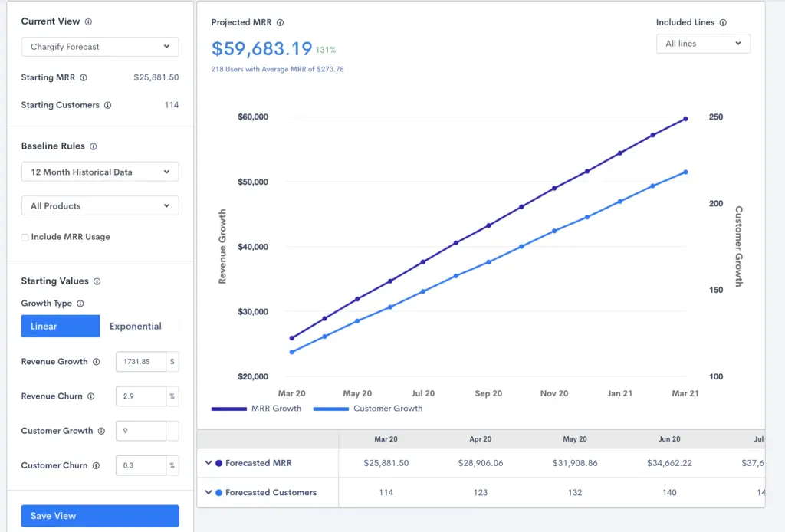Open Chargify Forecast view dropdown
The width and height of the screenshot is (785, 532).
pyautogui.click(x=100, y=47)
